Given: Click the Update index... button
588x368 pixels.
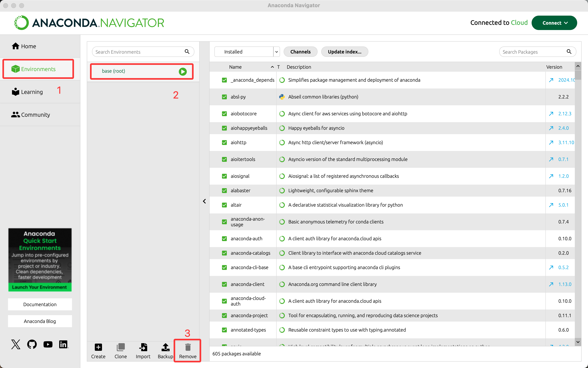Looking at the screenshot, I should [x=344, y=52].
